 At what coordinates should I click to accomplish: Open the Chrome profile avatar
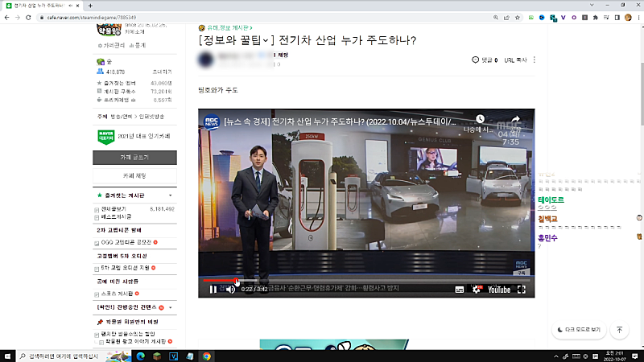tap(628, 18)
